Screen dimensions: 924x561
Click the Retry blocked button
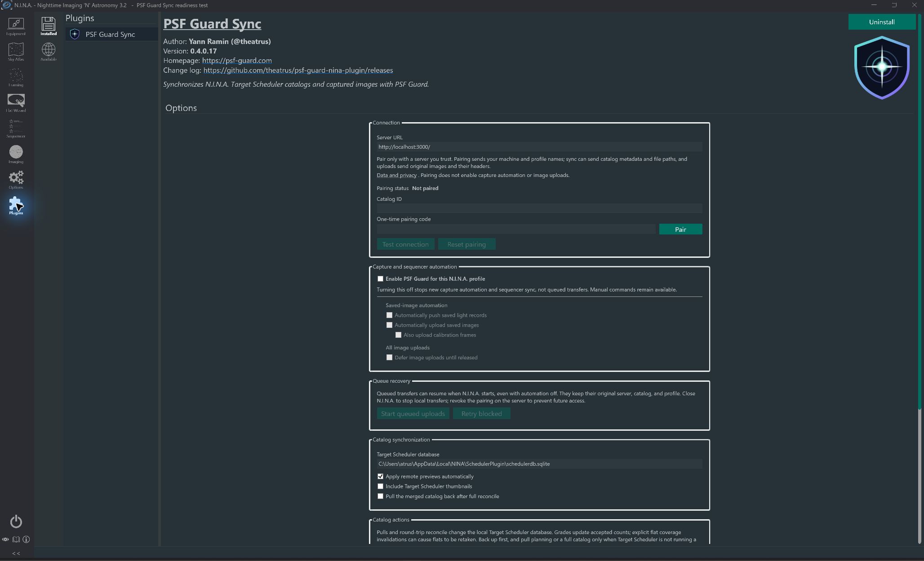coord(481,414)
